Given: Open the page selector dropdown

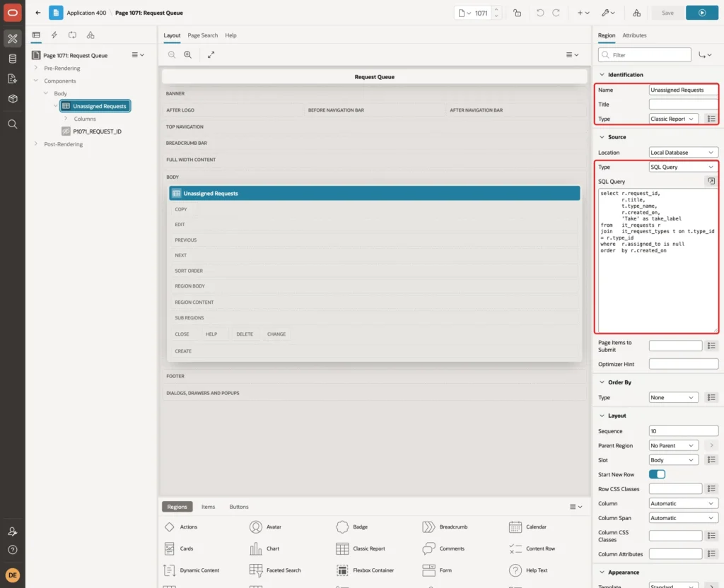Looking at the screenshot, I should coord(465,13).
